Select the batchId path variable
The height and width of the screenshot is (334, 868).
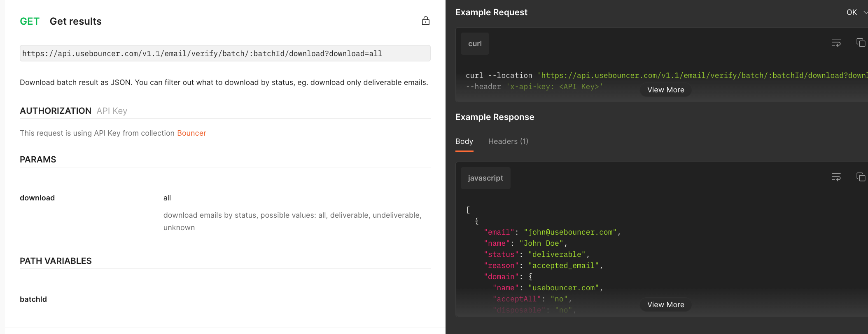click(x=33, y=299)
